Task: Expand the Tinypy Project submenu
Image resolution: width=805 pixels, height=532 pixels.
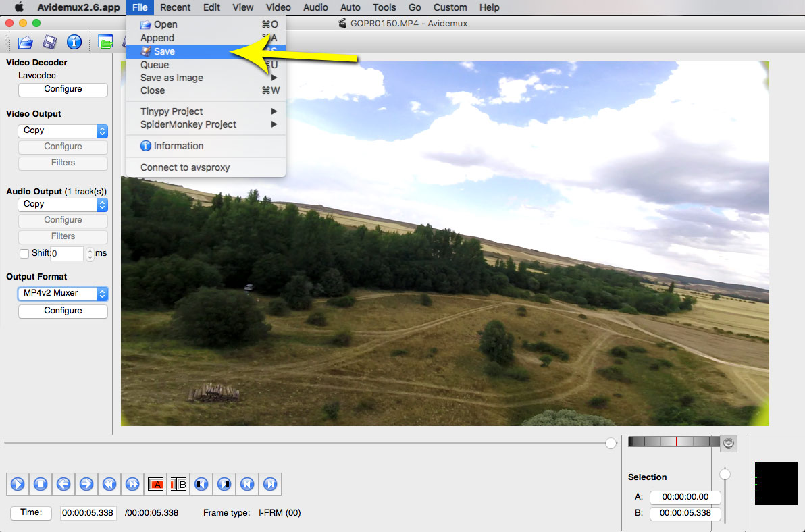Action: (x=206, y=111)
